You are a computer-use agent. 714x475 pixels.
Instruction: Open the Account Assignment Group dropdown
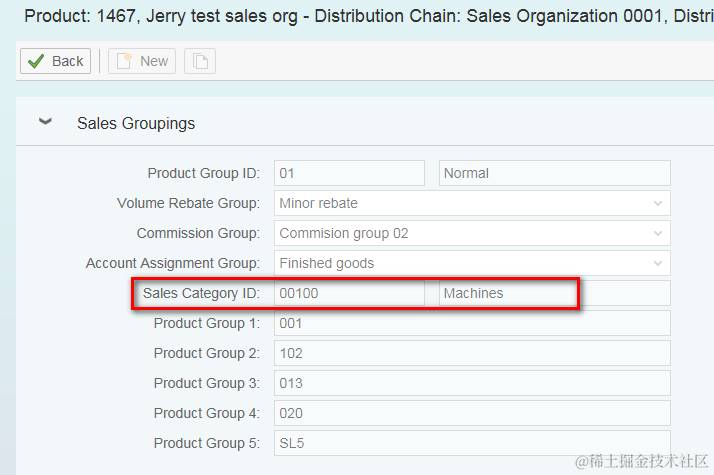click(657, 263)
